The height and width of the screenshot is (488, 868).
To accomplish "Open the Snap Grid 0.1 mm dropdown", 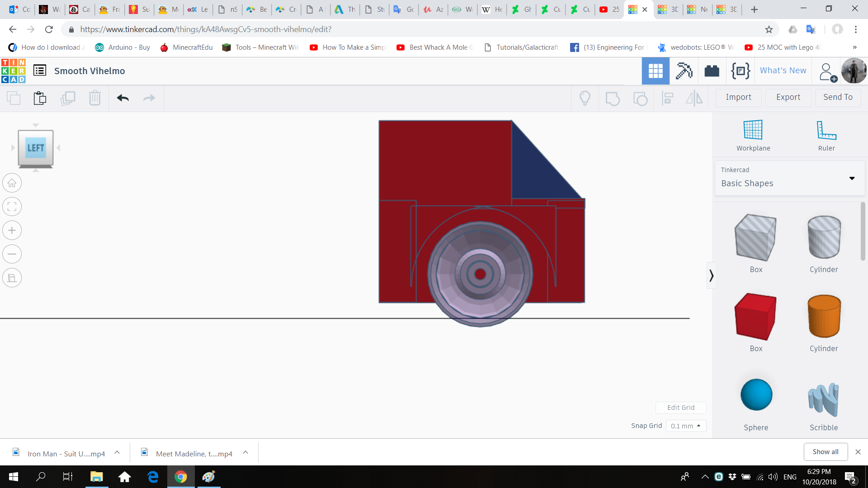I will pos(686,426).
